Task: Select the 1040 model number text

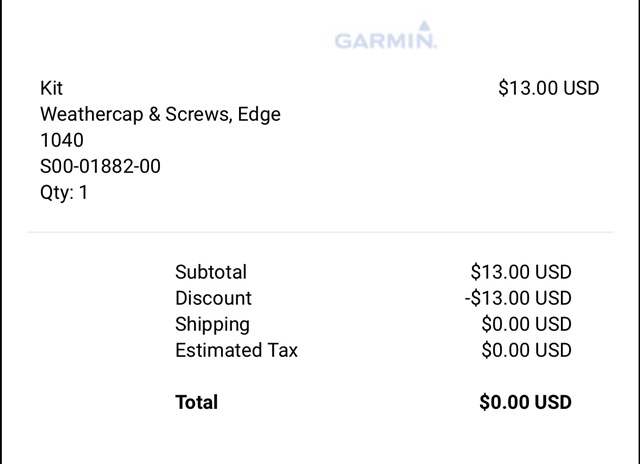Action: click(x=62, y=140)
